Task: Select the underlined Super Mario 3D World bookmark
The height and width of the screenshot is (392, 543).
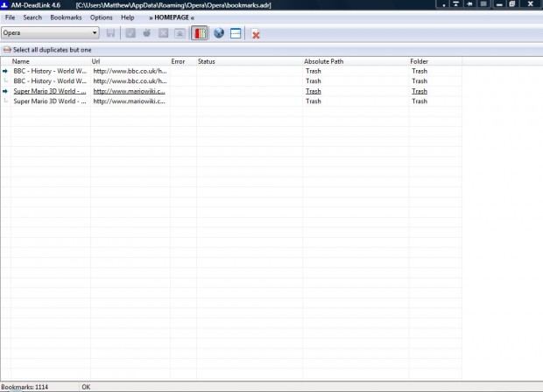Action: point(50,91)
